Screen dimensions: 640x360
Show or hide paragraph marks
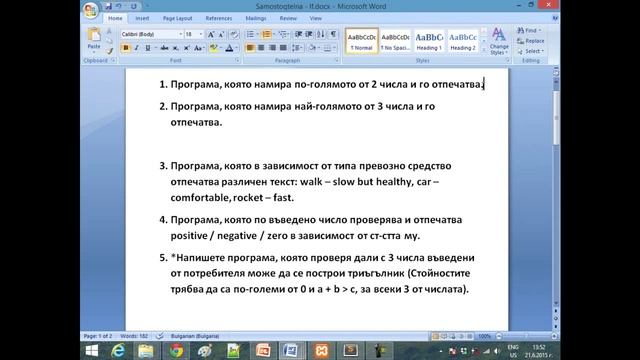point(333,34)
